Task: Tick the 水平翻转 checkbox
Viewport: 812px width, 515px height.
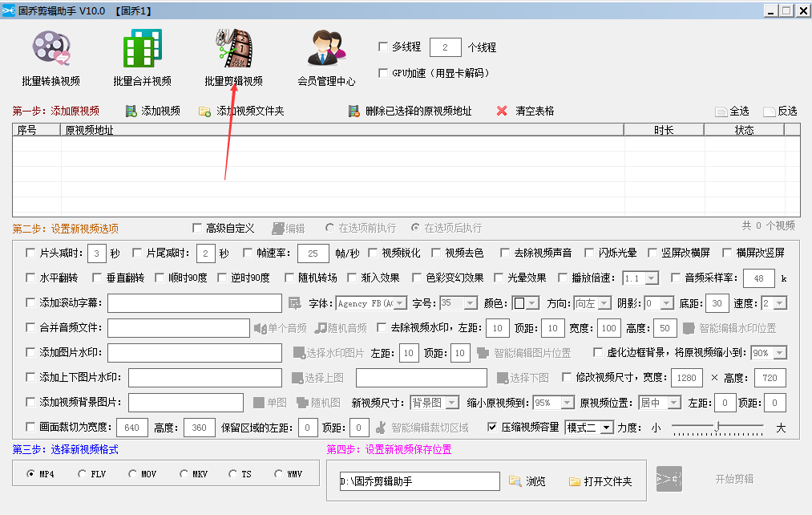Action: click(x=30, y=278)
